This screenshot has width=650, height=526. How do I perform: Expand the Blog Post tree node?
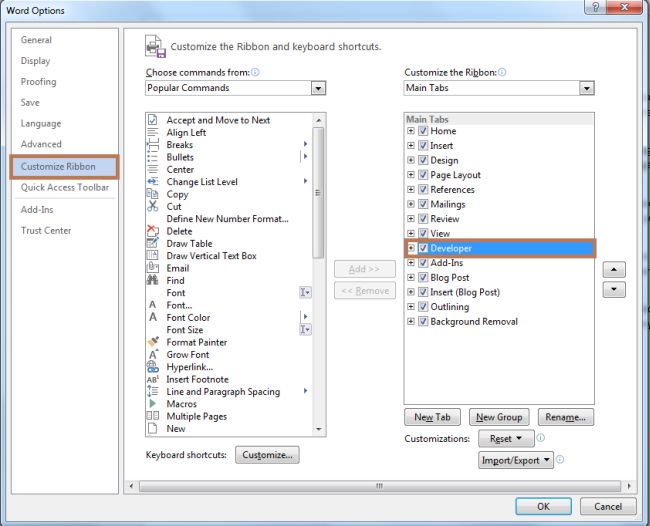(410, 277)
